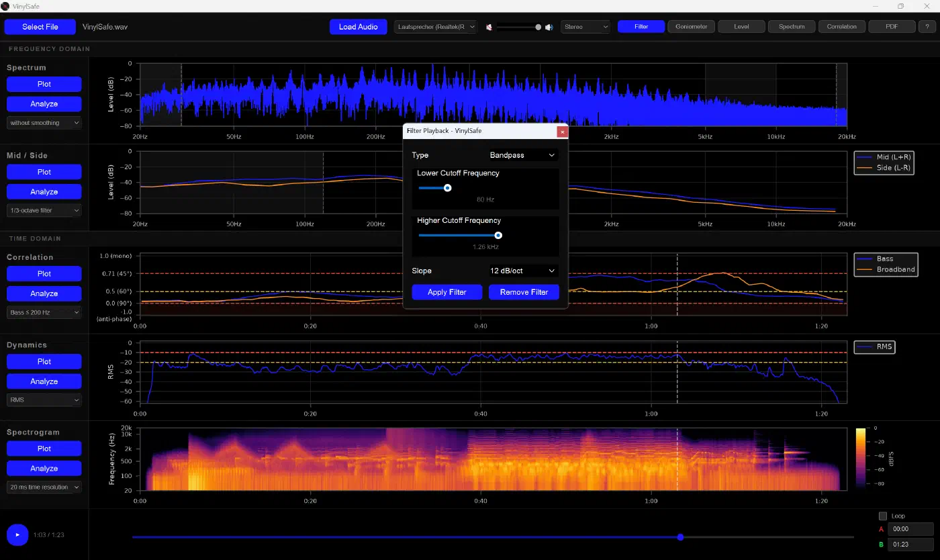Close the Filter Playback dialog

coord(563,132)
